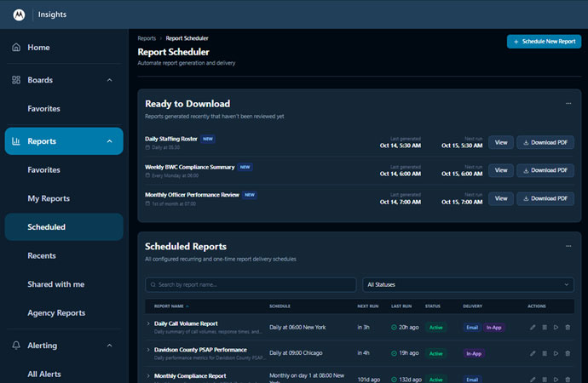Click the Delivery column header
The height and width of the screenshot is (383, 588).
coord(472,306)
